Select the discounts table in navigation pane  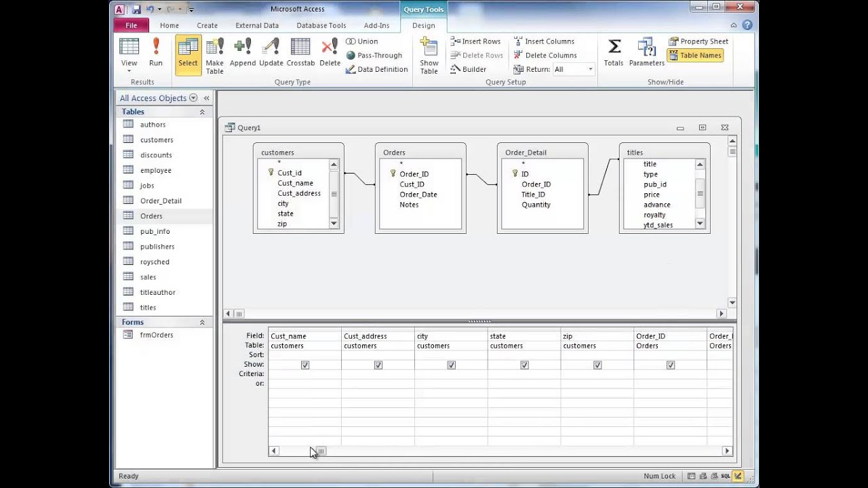pyautogui.click(x=156, y=155)
